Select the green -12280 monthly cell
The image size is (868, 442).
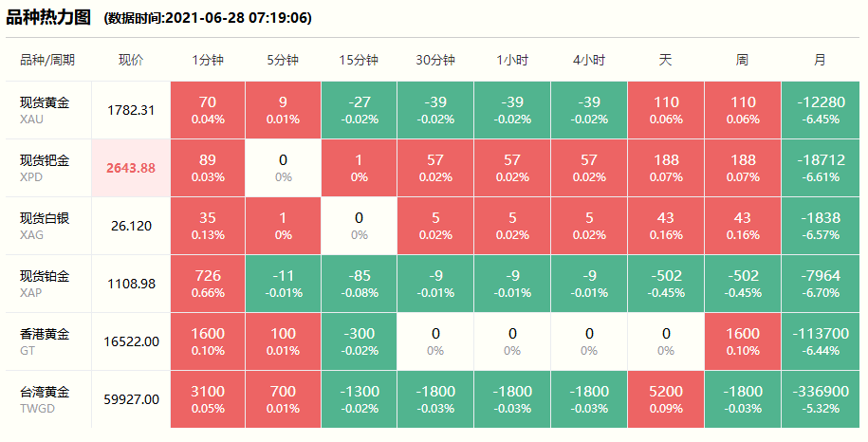pos(820,110)
